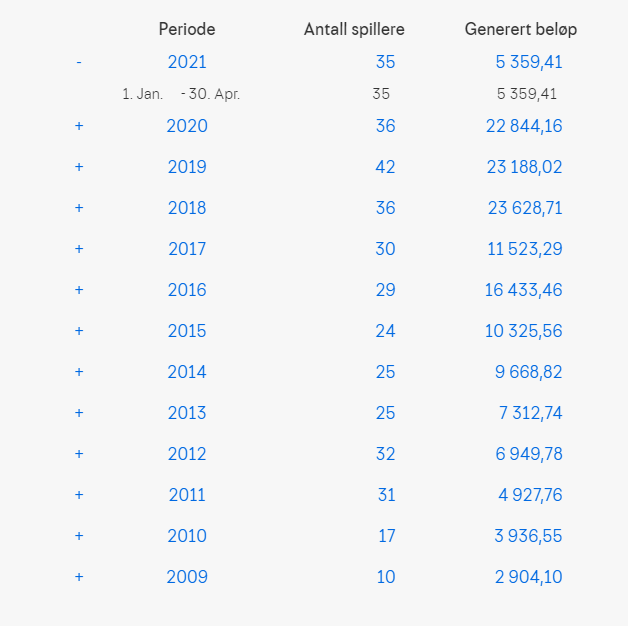Viewport: 628px width, 626px height.
Task: Expand the 2020 row plus sign
Action: (x=79, y=126)
